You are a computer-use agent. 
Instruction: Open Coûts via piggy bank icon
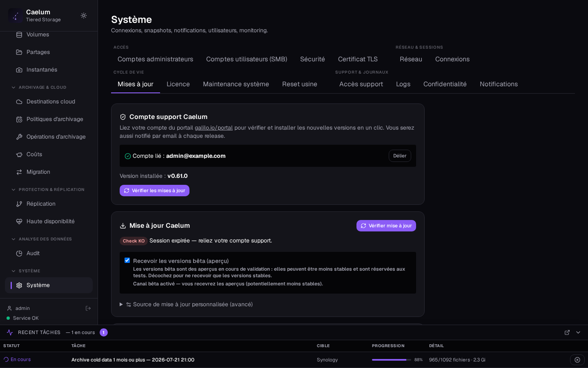click(x=19, y=155)
